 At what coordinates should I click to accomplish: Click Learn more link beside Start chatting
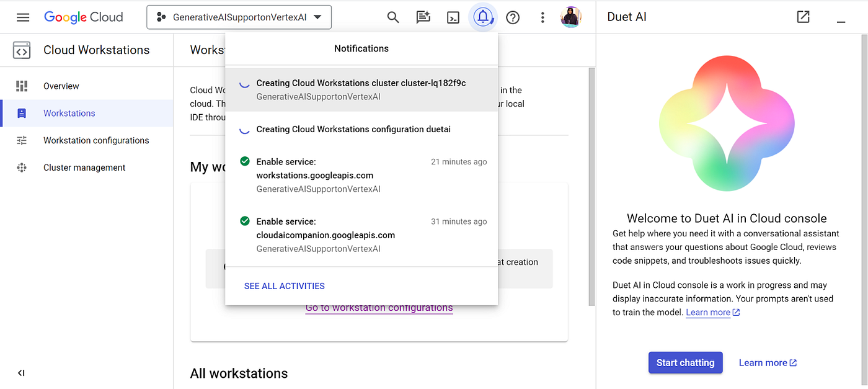[768, 363]
